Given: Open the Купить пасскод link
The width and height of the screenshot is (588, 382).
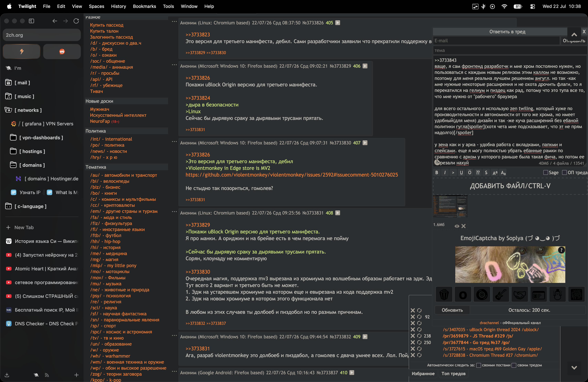Looking at the screenshot, I should click(x=106, y=25).
